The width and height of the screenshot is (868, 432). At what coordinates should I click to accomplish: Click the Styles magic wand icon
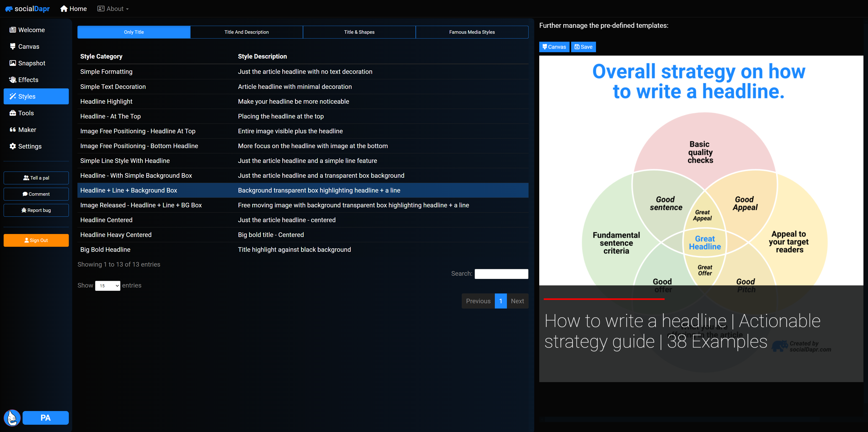[13, 96]
